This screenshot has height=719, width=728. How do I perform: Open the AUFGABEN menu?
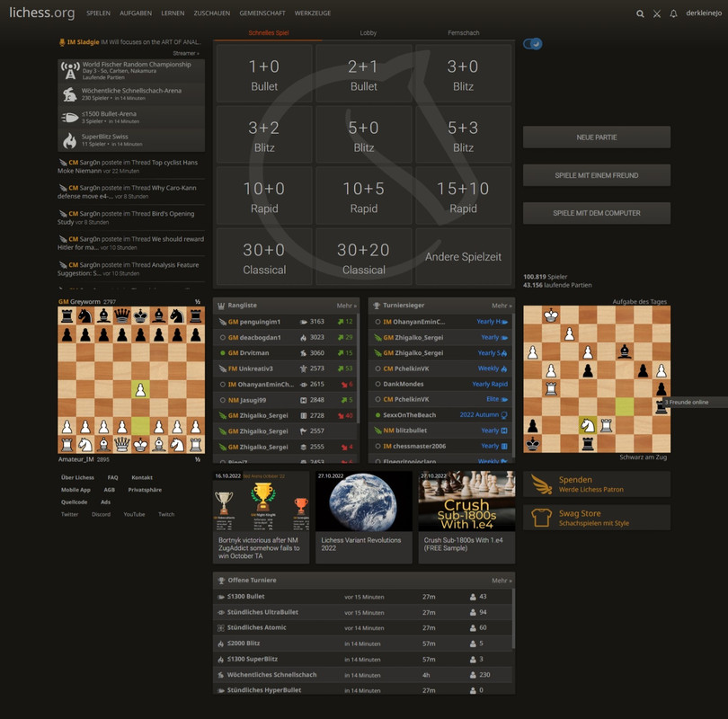coord(136,13)
